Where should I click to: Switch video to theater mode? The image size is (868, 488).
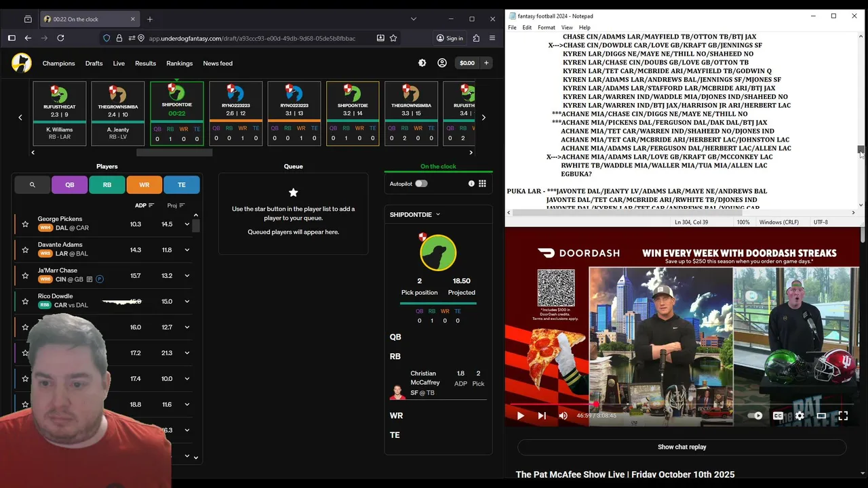(821, 415)
